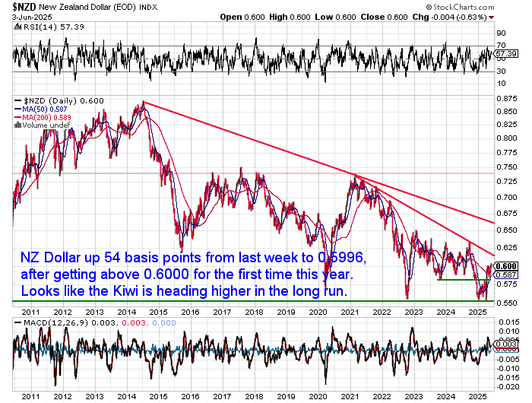Click the price axis label '0.700'
The width and height of the screenshot is (532, 403).
(x=507, y=197)
